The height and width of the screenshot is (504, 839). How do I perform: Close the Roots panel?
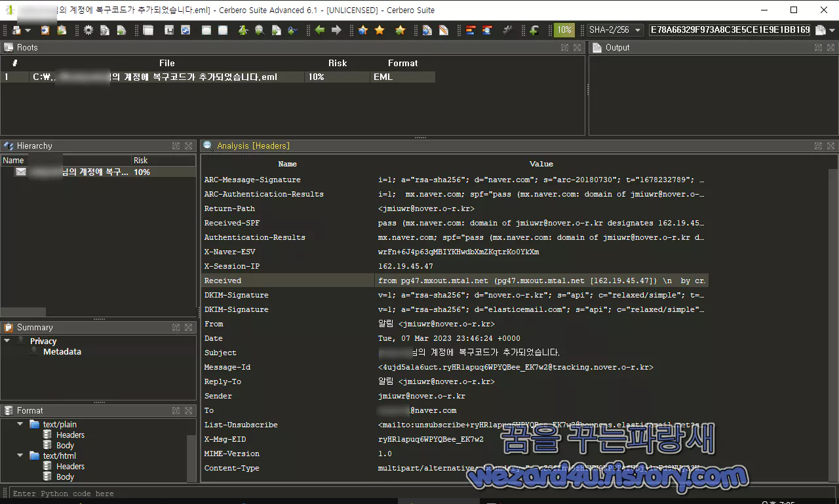pyautogui.click(x=577, y=47)
